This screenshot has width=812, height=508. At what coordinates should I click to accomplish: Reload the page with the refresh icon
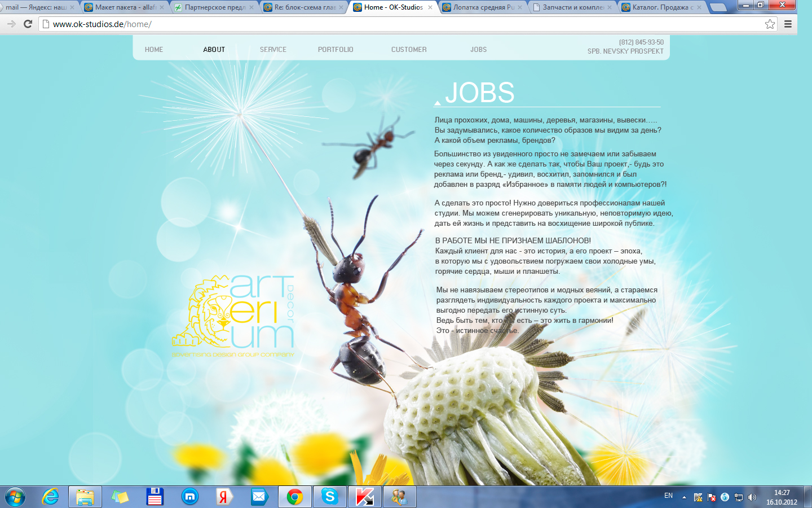28,24
